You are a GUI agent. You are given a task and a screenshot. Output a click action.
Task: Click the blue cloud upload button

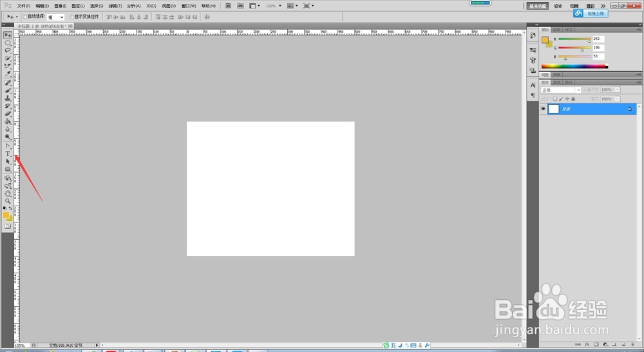pos(591,14)
